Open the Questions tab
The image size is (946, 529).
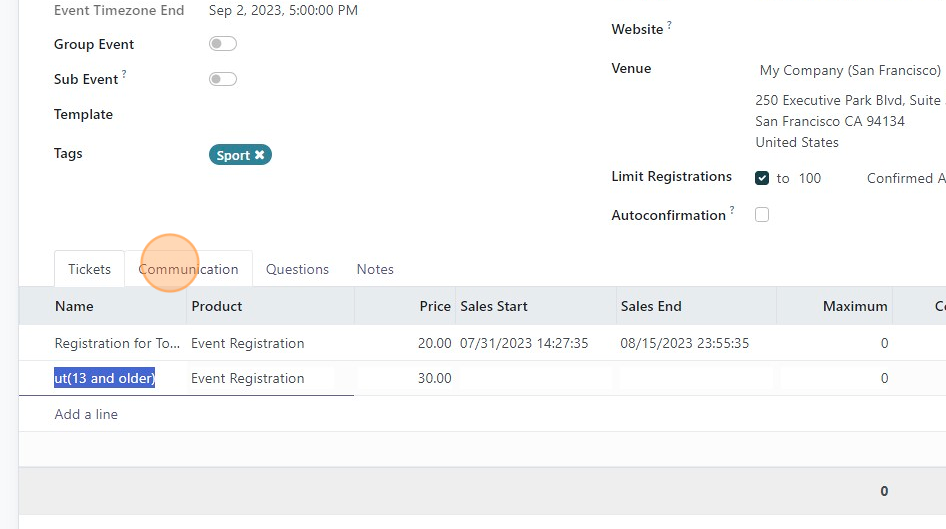tap(297, 269)
